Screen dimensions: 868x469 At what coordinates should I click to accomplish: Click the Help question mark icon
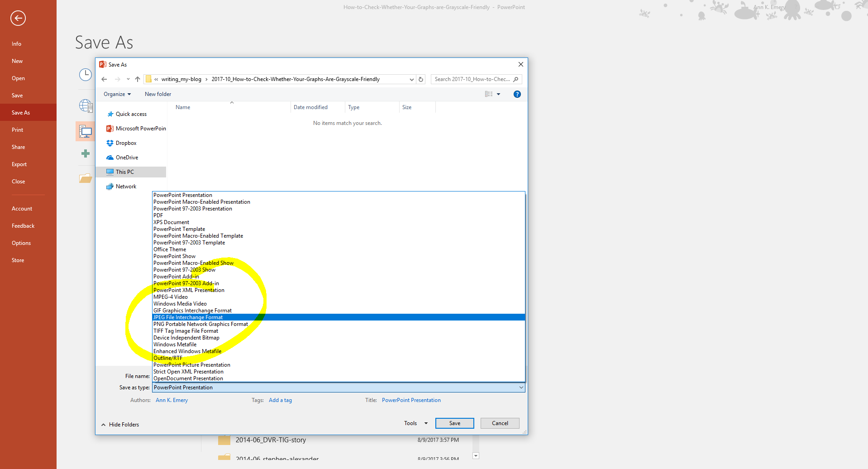click(517, 94)
